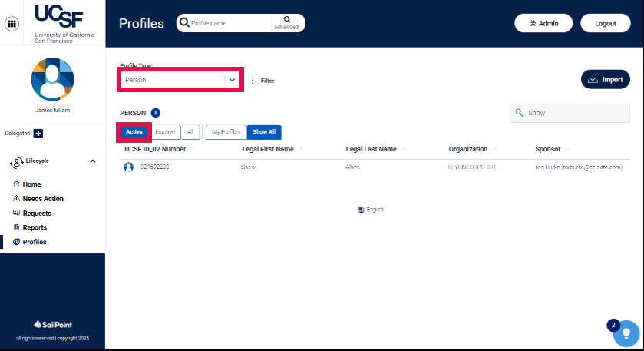Click the person icon in row 024692238
Image resolution: width=644 pixels, height=351 pixels.
(x=128, y=167)
